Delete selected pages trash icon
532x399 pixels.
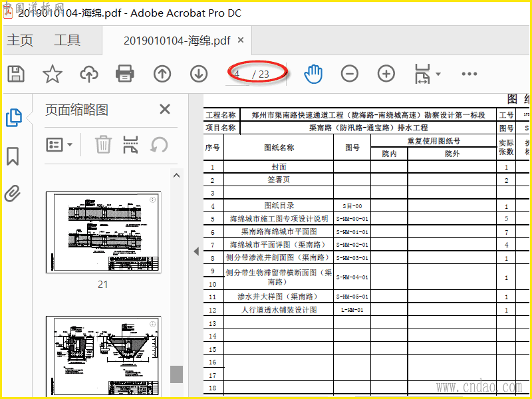(x=103, y=144)
